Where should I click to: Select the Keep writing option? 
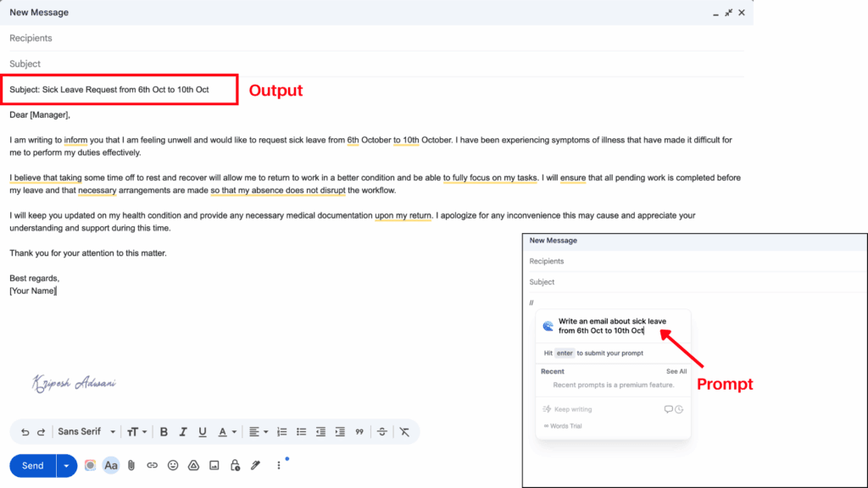pyautogui.click(x=572, y=408)
